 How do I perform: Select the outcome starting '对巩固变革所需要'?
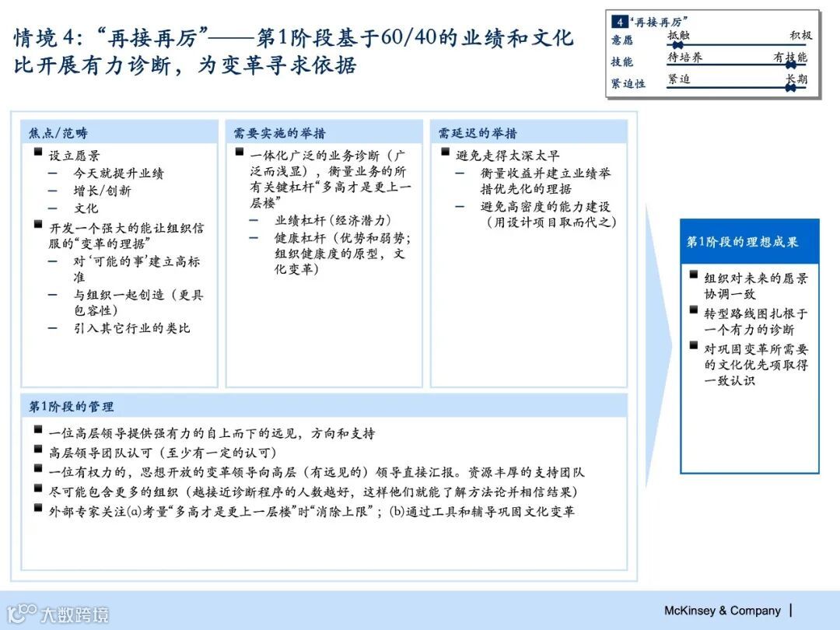click(756, 364)
